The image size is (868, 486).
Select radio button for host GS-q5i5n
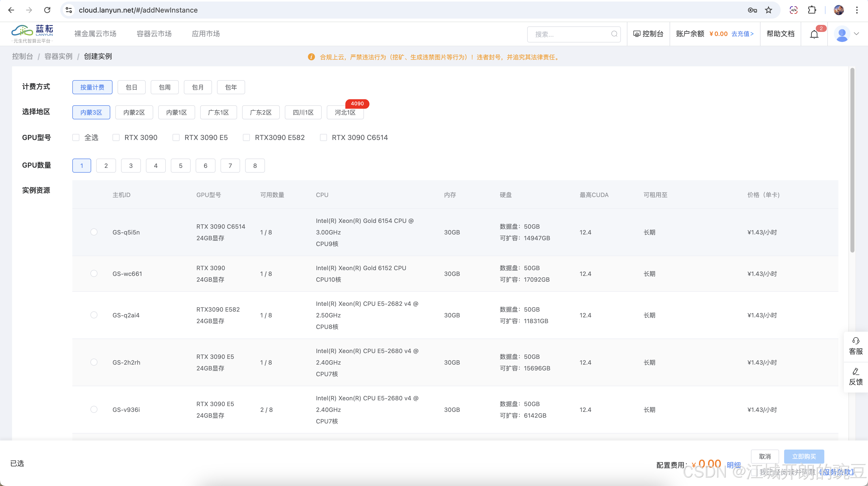tap(94, 232)
